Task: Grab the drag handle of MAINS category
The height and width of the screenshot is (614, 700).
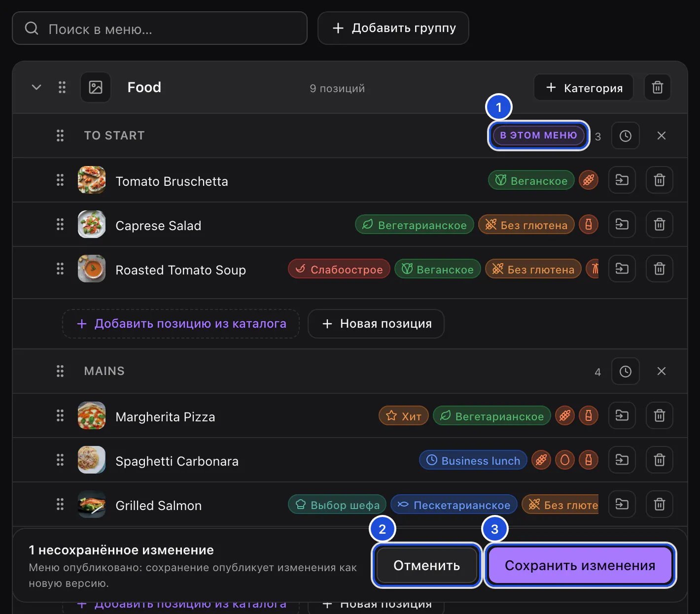Action: [60, 372]
